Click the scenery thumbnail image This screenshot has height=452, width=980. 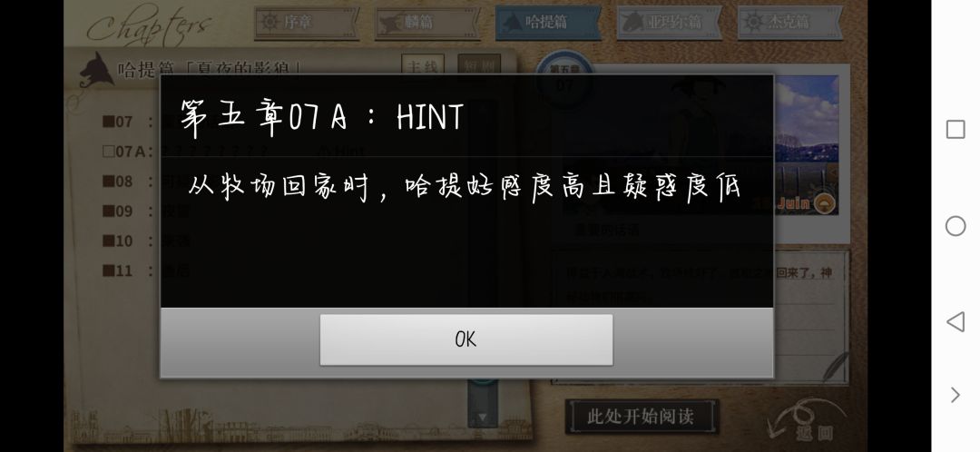(x=807, y=145)
